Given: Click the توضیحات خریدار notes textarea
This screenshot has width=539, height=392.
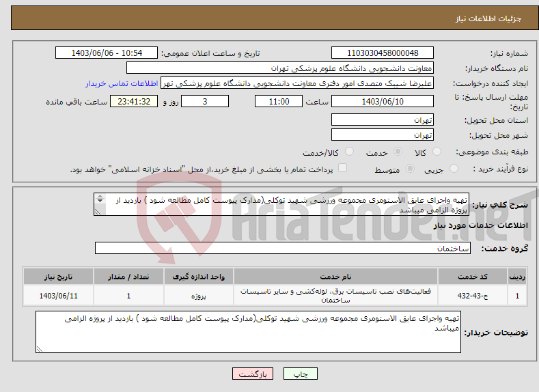Looking at the screenshot, I should pyautogui.click(x=248, y=332).
